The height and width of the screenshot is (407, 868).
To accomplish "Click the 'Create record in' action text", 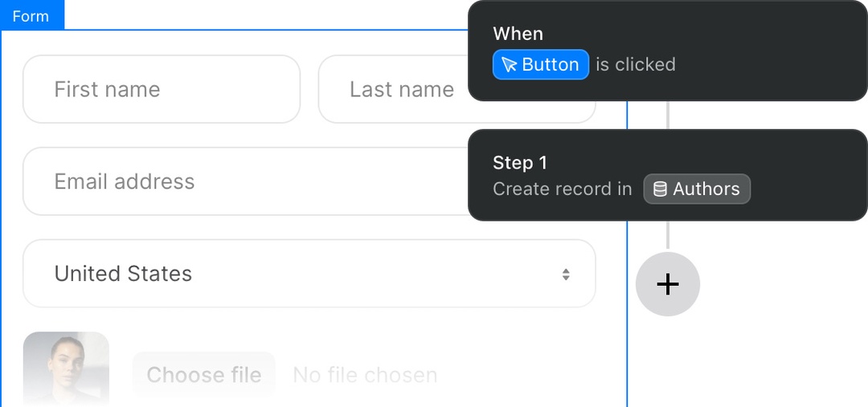I will [x=563, y=189].
